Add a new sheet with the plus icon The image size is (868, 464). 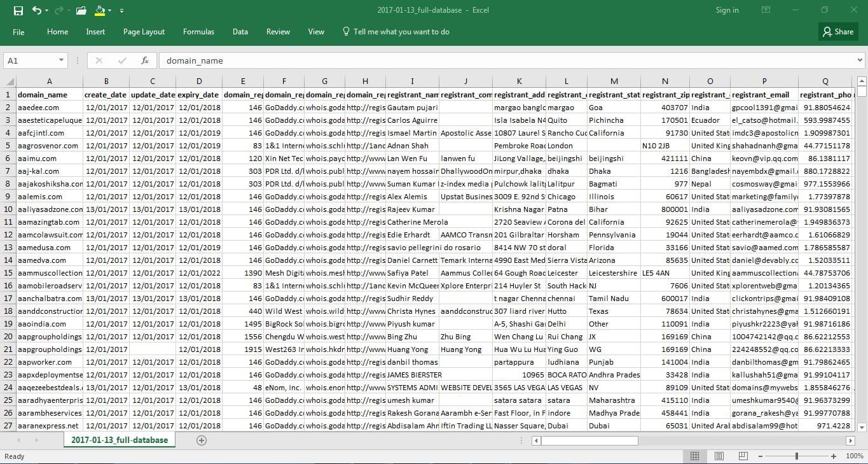(202, 440)
